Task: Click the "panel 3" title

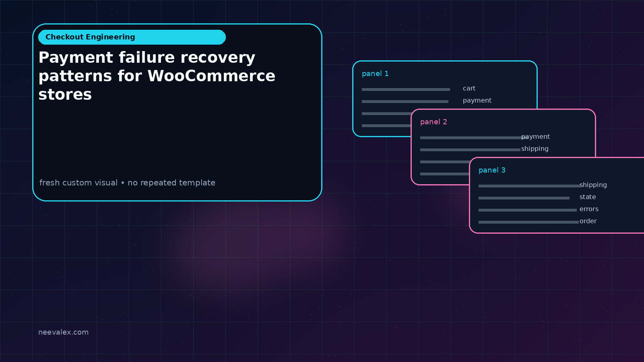Action: click(x=492, y=170)
